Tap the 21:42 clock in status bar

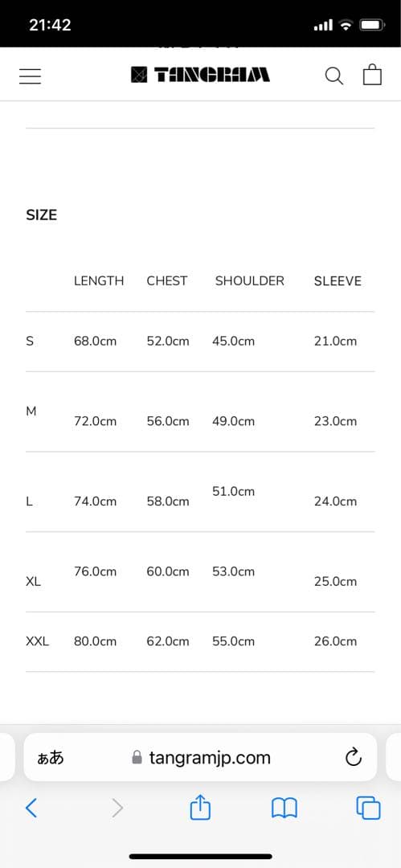click(x=50, y=25)
